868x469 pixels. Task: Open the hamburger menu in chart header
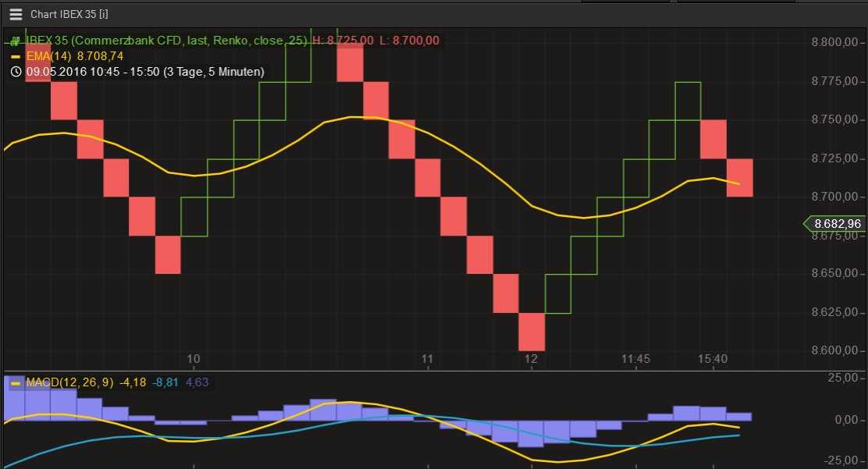coord(16,13)
